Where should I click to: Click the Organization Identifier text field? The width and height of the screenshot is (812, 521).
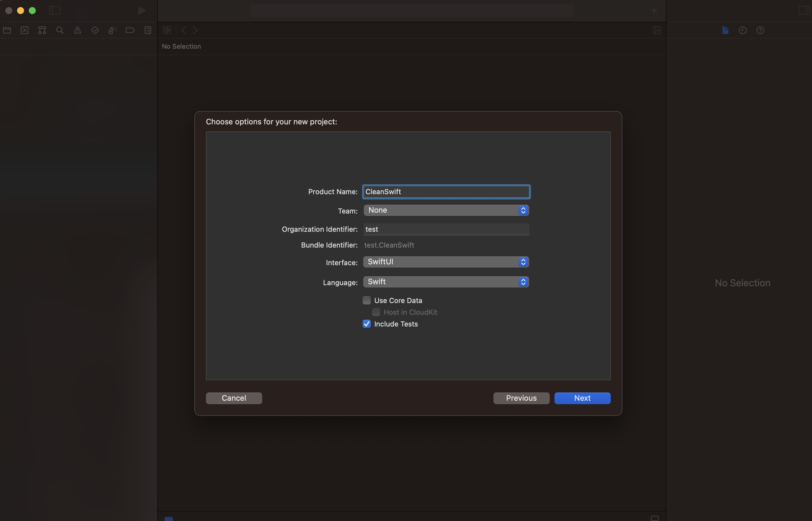pos(446,229)
